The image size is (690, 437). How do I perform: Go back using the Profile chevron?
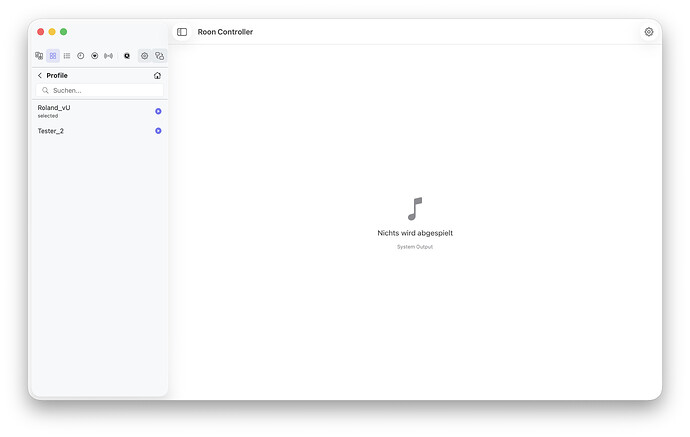coord(40,76)
